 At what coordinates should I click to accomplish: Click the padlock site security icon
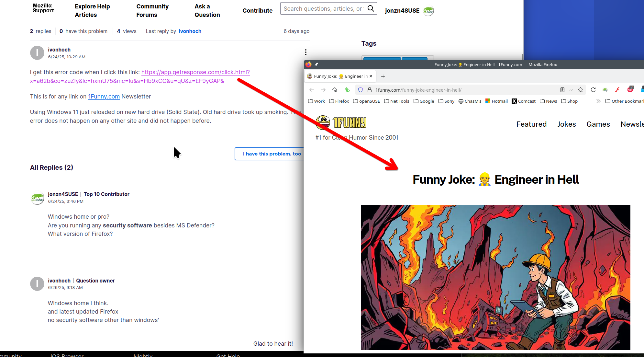369,90
